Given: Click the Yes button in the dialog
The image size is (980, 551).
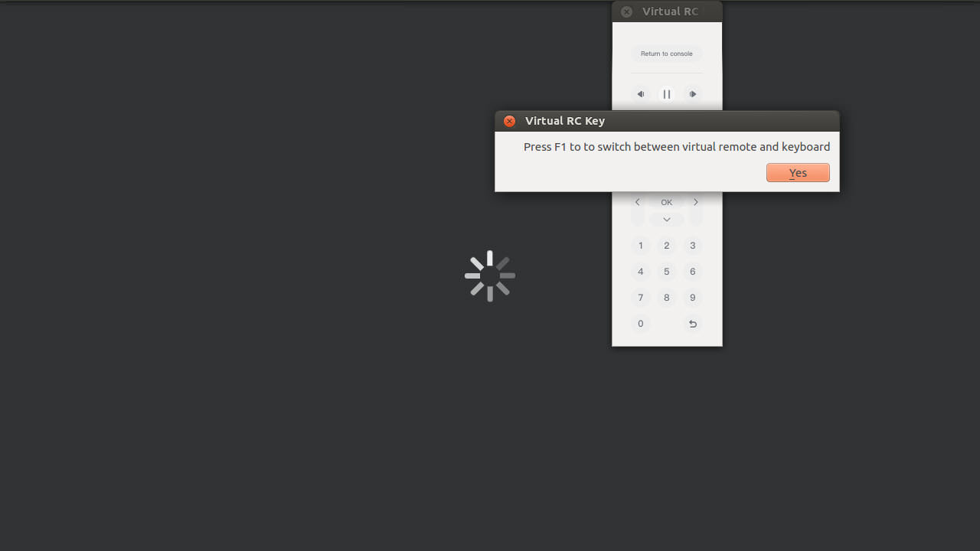Looking at the screenshot, I should coord(798,173).
